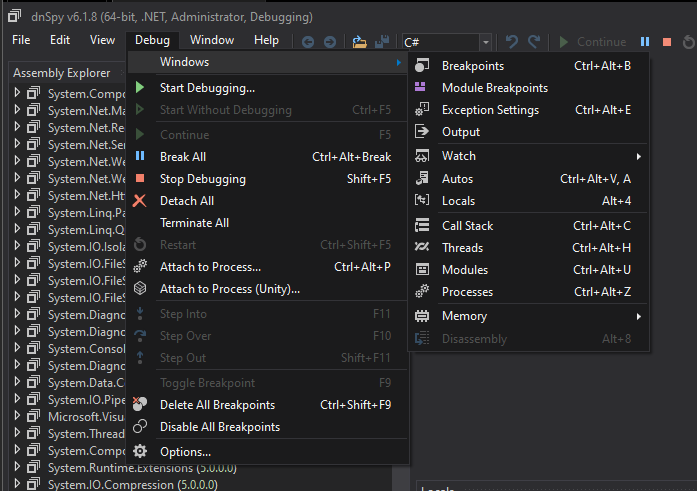The width and height of the screenshot is (697, 491).
Task: Expand System.Data.C assembly tree arrow
Action: pyautogui.click(x=17, y=382)
